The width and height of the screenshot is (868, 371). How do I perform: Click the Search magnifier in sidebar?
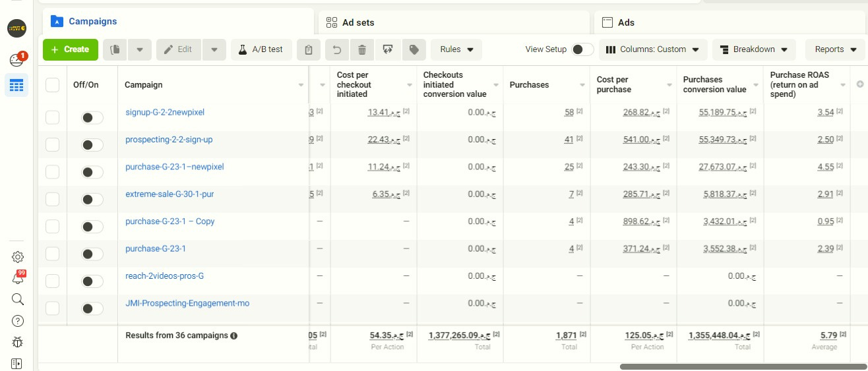pos(18,299)
